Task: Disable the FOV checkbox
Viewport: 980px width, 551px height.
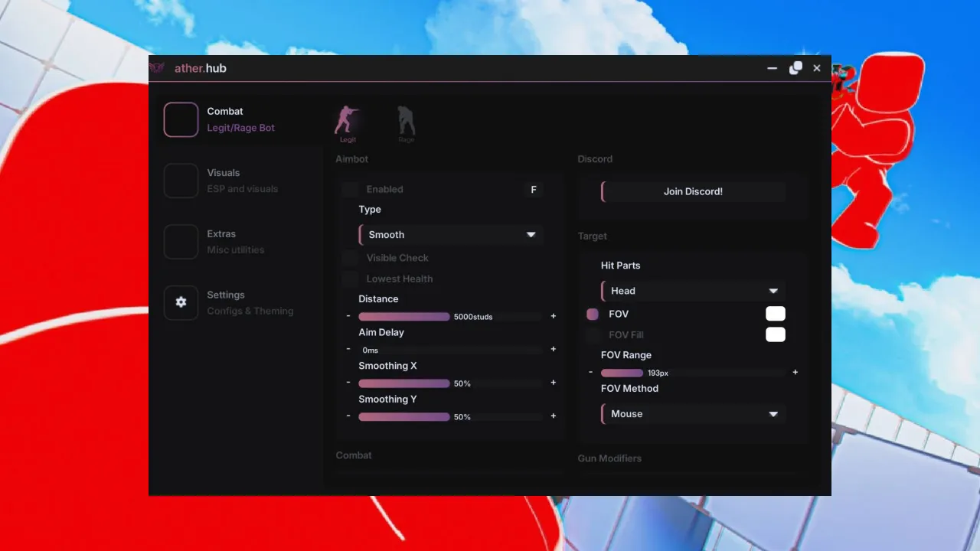Action: (593, 314)
